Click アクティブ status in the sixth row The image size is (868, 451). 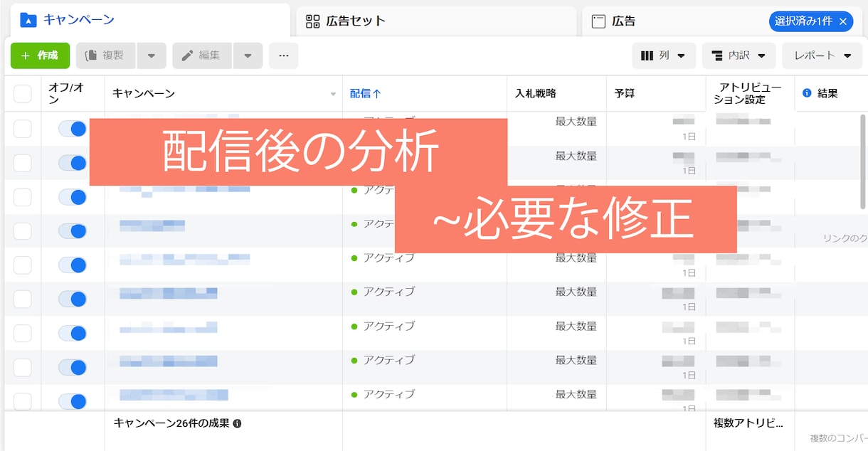pyautogui.click(x=388, y=292)
